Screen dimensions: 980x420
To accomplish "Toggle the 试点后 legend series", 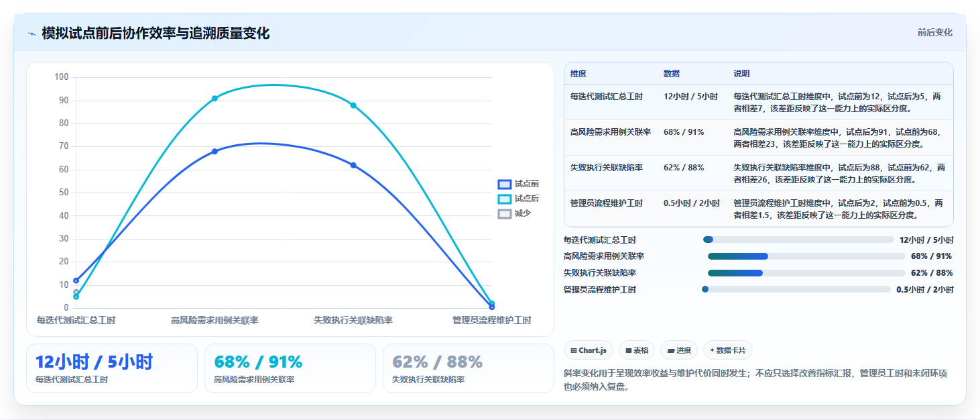I will (518, 199).
